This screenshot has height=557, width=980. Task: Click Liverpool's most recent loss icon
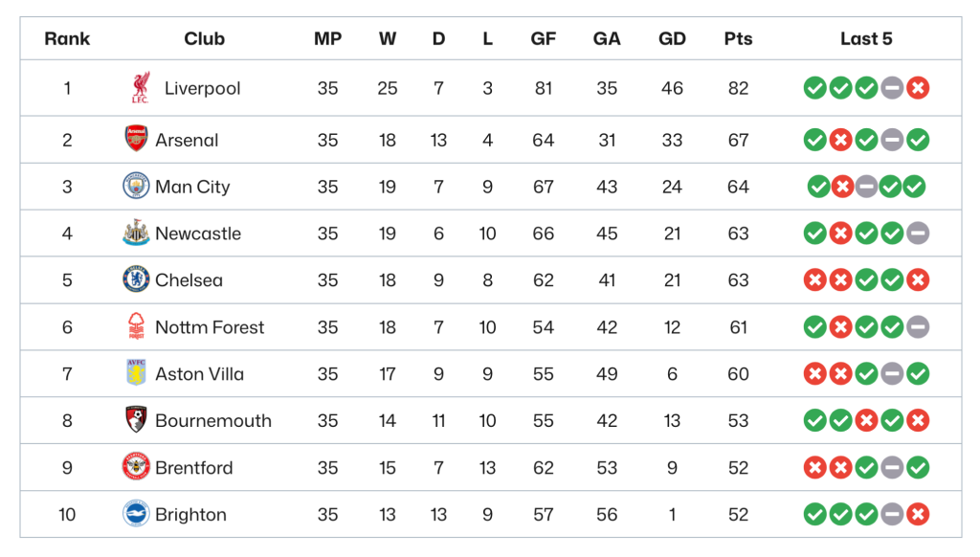(x=918, y=88)
